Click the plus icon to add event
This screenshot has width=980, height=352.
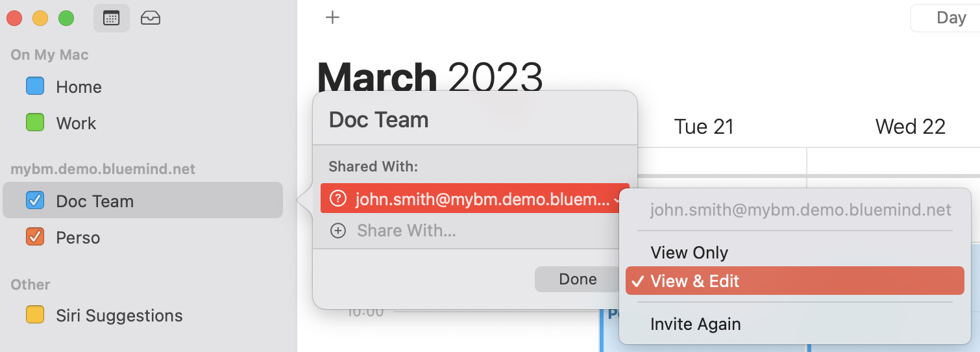(332, 18)
